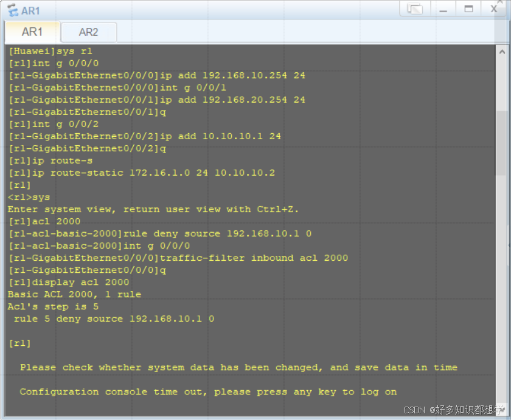Click "[r1-acl-basic-2000]int g 0/0/0" line

point(99,246)
